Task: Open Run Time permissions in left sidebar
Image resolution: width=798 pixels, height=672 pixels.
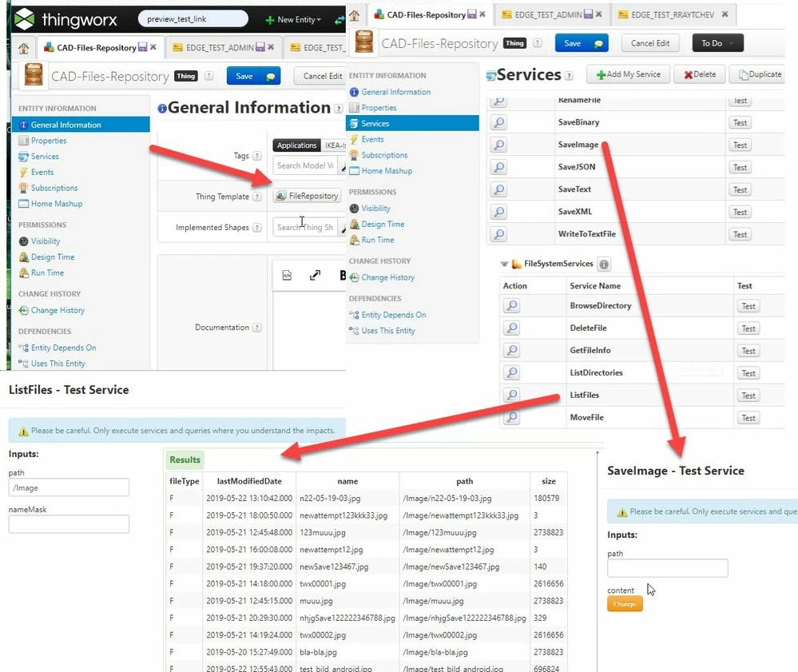Action: [47, 272]
